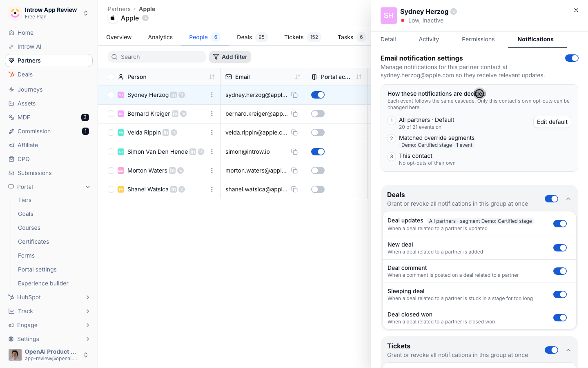Viewport: 588px width, 368px height.
Task: Click the SH avatar in side panel
Action: [x=389, y=16]
